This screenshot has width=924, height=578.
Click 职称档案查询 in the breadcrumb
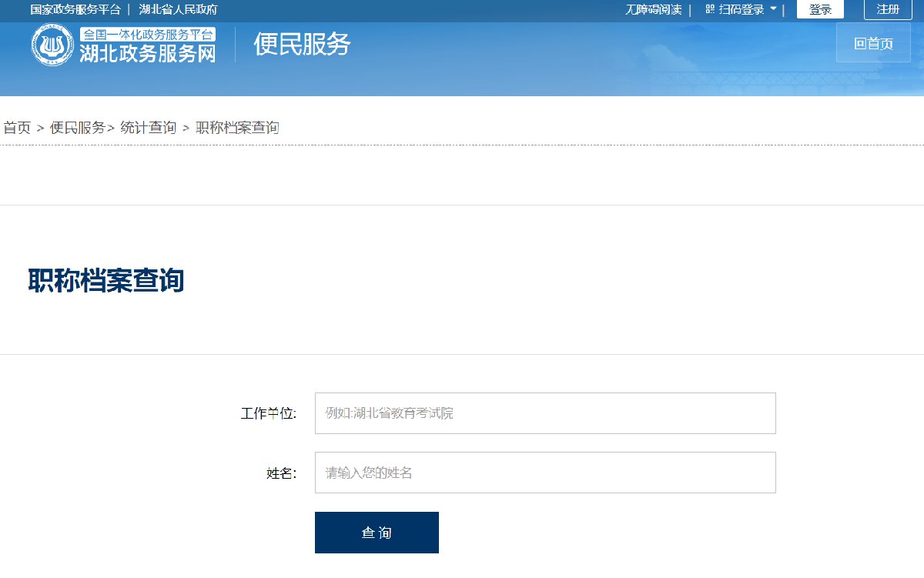click(237, 128)
